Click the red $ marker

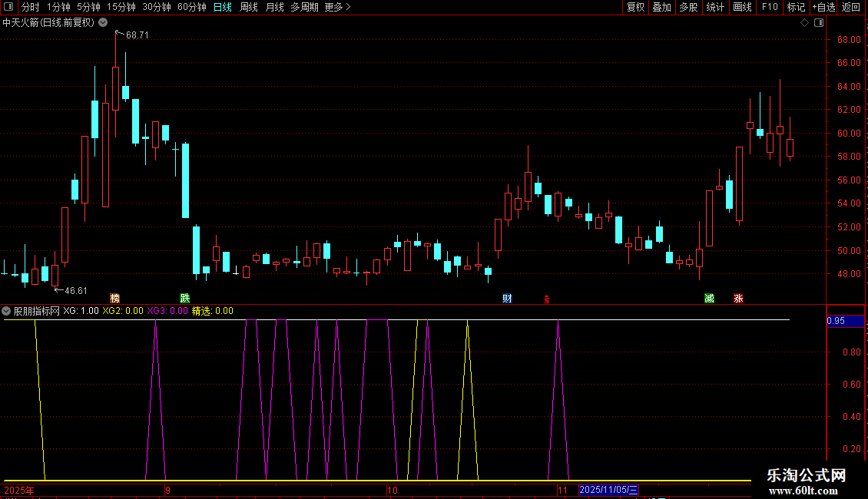click(547, 299)
